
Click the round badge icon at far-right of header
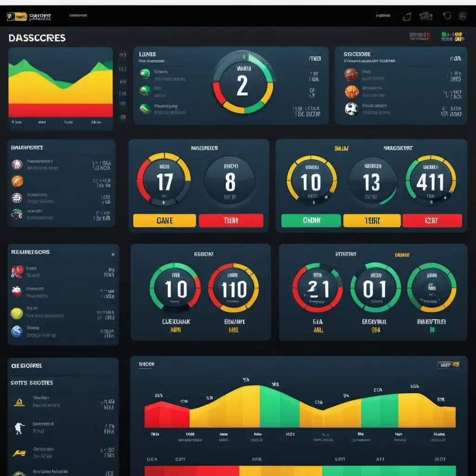tap(463, 16)
